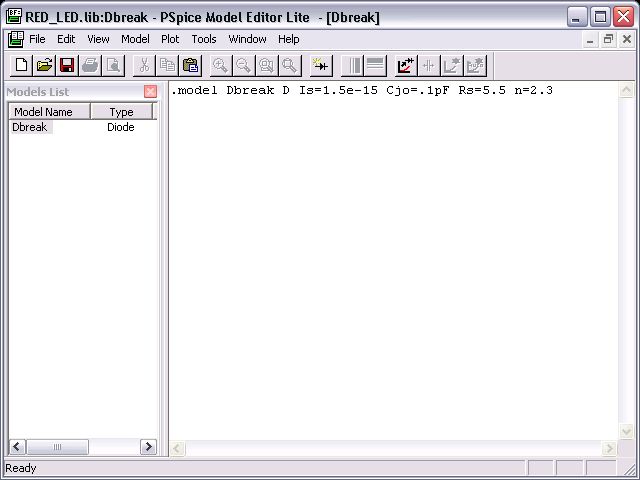Sort by the Type column header
This screenshot has height=480, width=640.
[122, 111]
